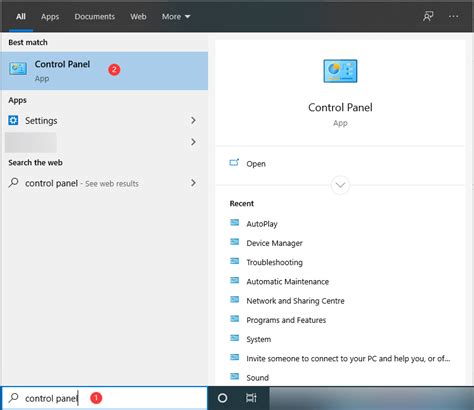Click the Control Panel icon in Best match
This screenshot has width=474, height=410.
pyautogui.click(x=18, y=69)
